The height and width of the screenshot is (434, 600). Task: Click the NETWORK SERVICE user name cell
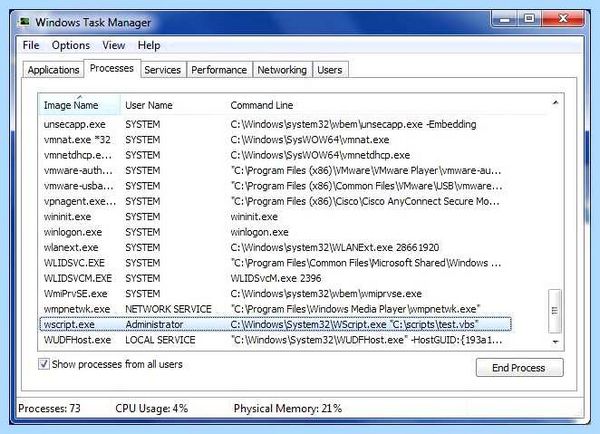point(168,309)
